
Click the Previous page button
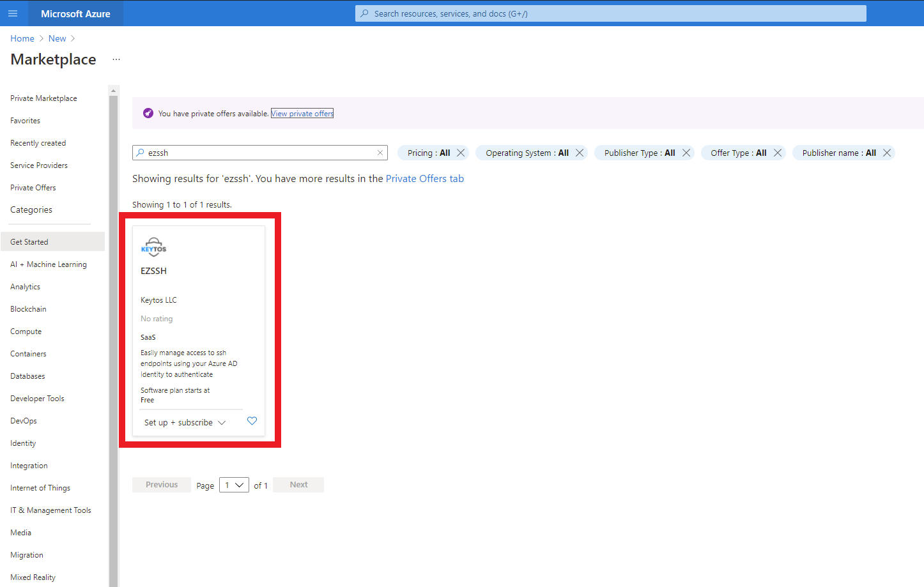click(x=162, y=485)
